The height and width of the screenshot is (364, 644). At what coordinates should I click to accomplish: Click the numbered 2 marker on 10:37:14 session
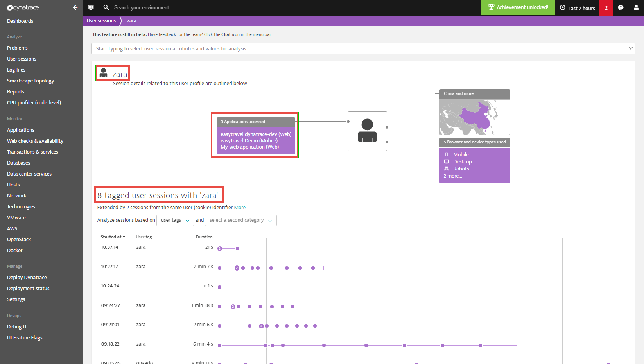[220, 249]
